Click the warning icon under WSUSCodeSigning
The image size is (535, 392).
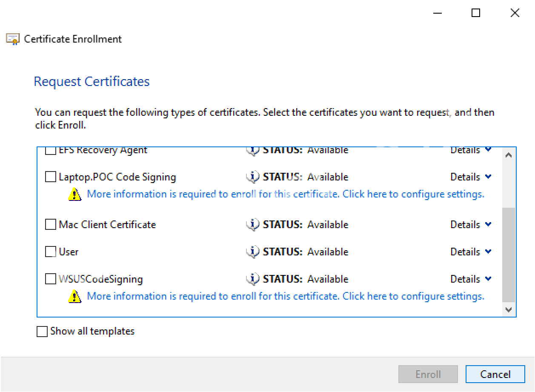(x=74, y=296)
